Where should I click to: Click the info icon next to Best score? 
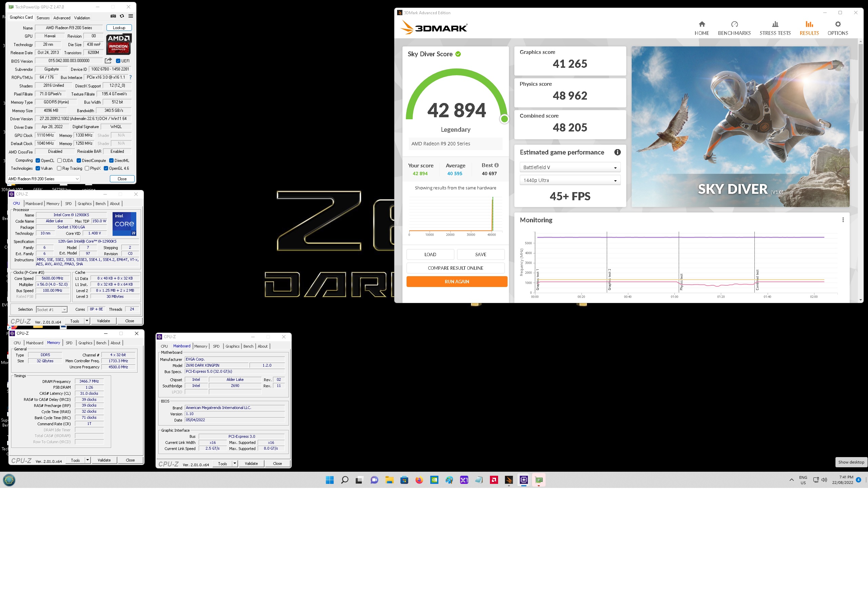[496, 165]
